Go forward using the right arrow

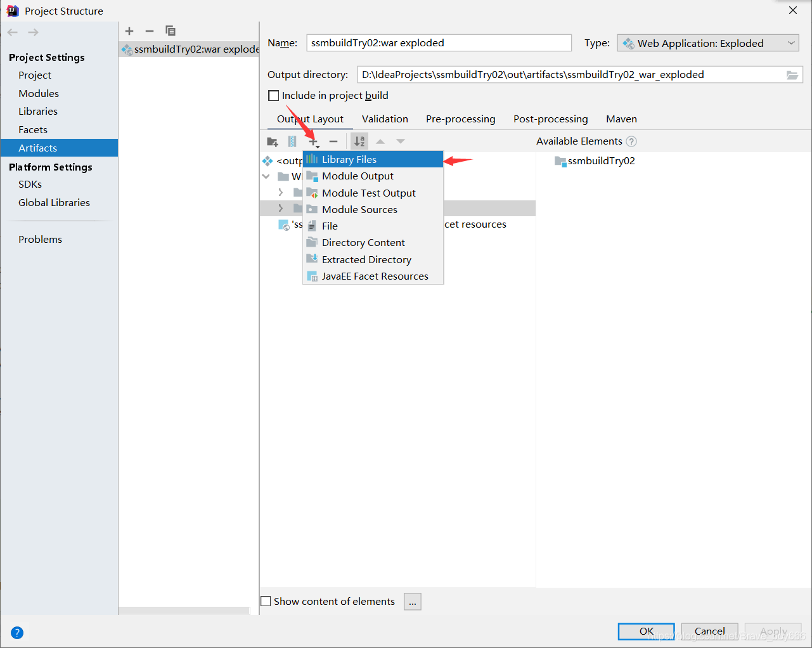[34, 32]
